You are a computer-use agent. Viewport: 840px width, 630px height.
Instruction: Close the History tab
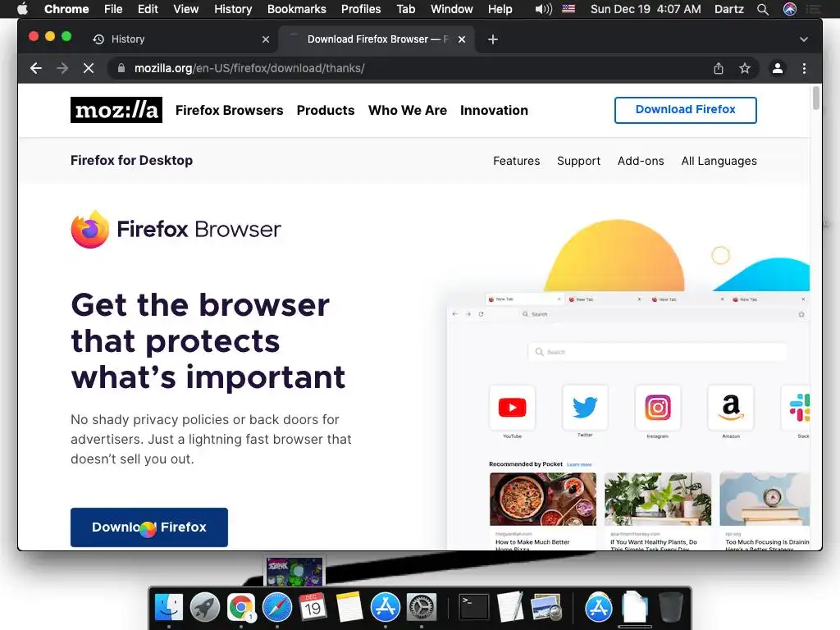click(266, 39)
